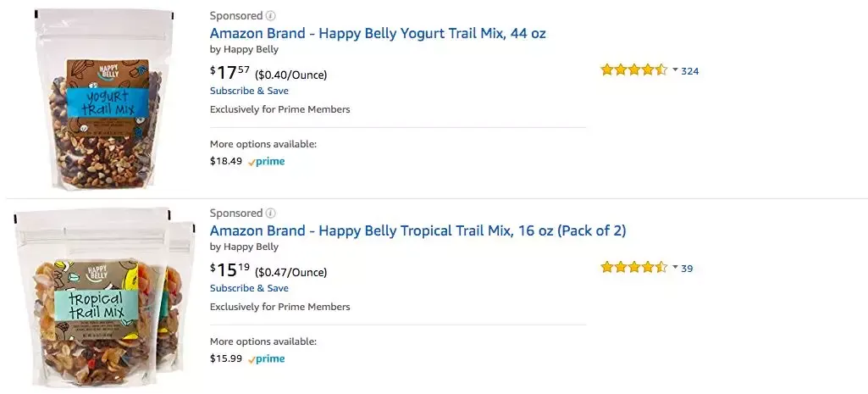The image size is (868, 394).
Task: Expand ratings dropdown arrow beside 39 reviews
Action: (x=675, y=268)
